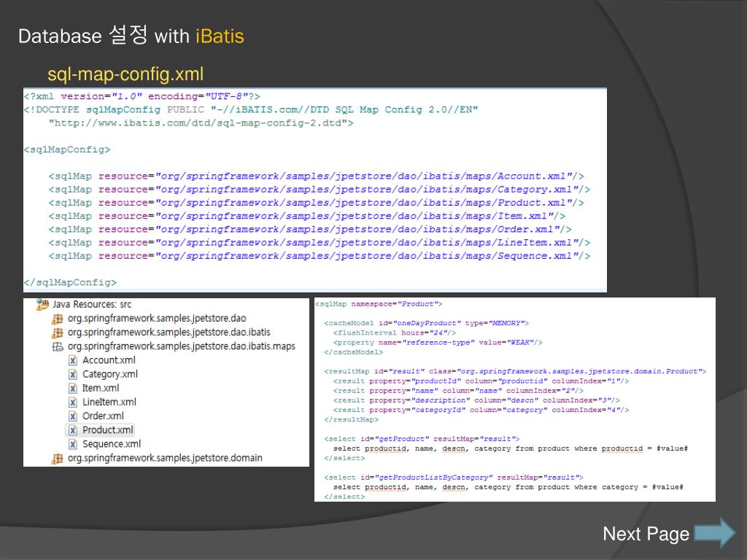This screenshot has height=560, width=747.
Task: Click the sql-map-config.xml heading
Action: point(125,74)
